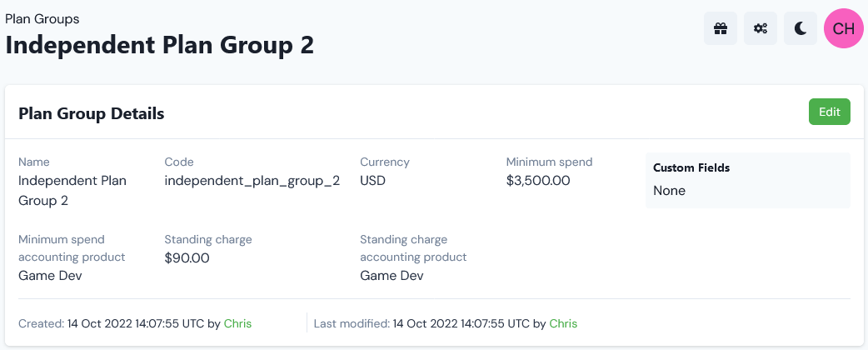Click Game Dev under Minimum spend accounting product
The image size is (868, 350).
click(50, 275)
